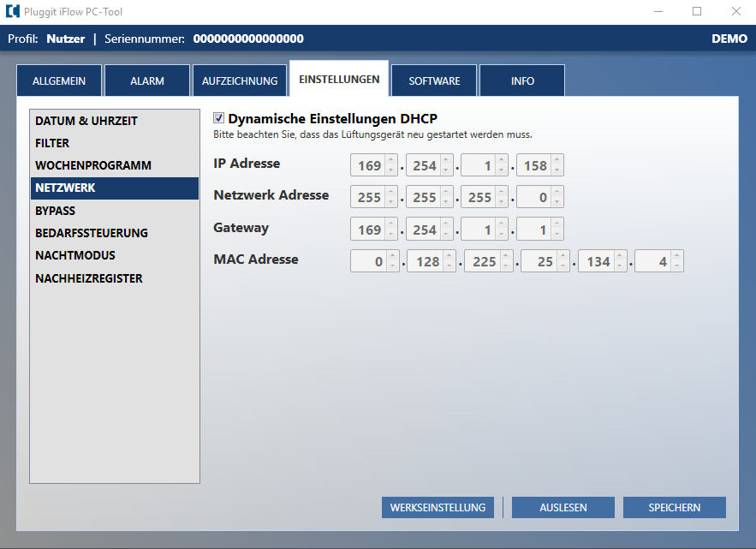The image size is (756, 549).
Task: Click SPEICHERN to save settings
Action: (675, 508)
